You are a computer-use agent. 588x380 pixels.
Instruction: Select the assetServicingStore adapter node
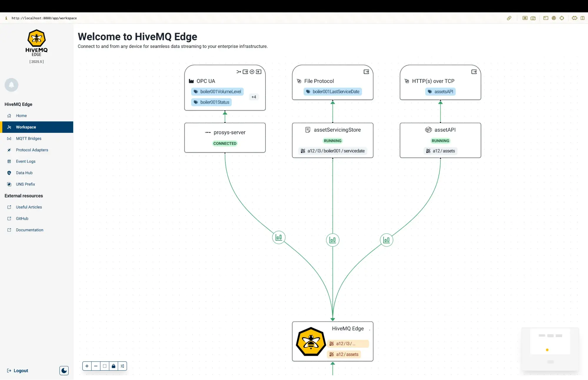click(333, 140)
